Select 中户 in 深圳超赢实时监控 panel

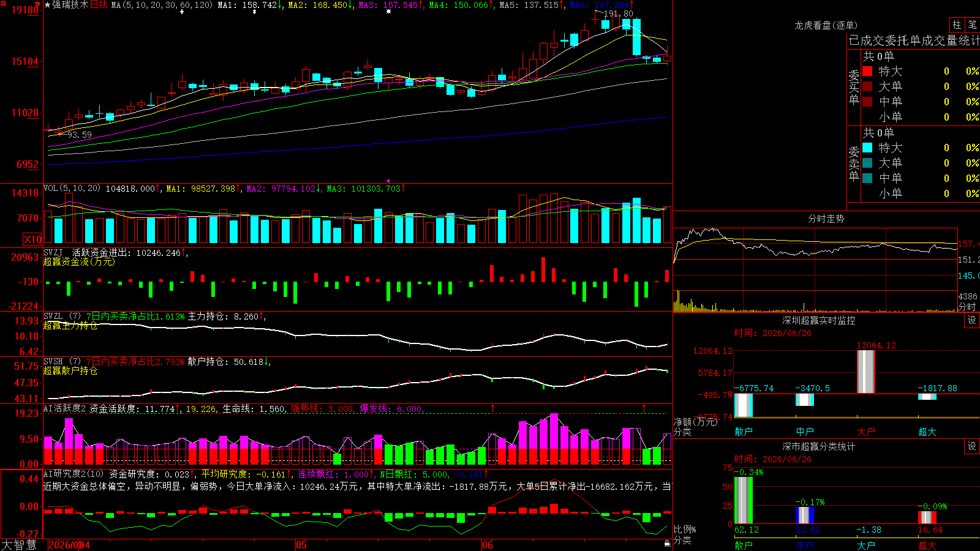tap(805, 432)
